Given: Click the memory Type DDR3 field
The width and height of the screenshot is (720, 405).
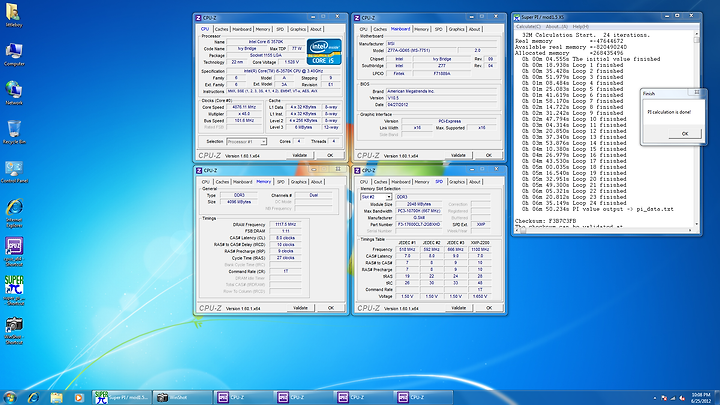Looking at the screenshot, I should [239, 195].
